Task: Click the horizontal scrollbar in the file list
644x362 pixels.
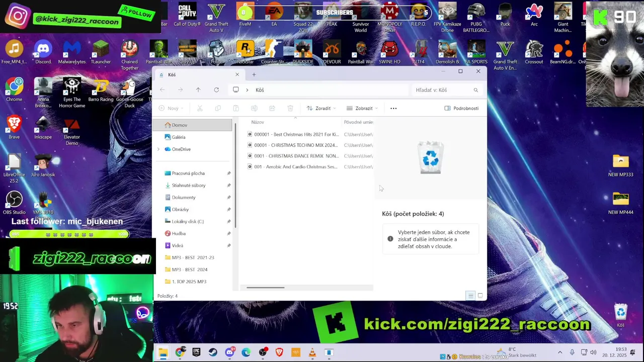Action: click(265, 288)
